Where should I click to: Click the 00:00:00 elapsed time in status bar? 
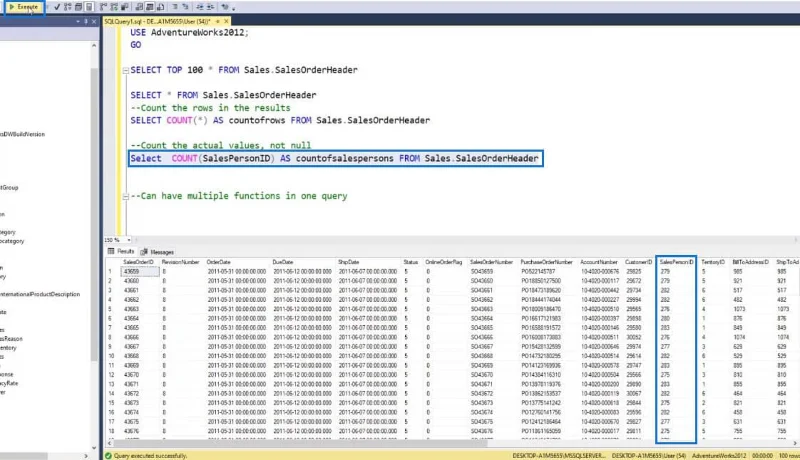pos(762,456)
